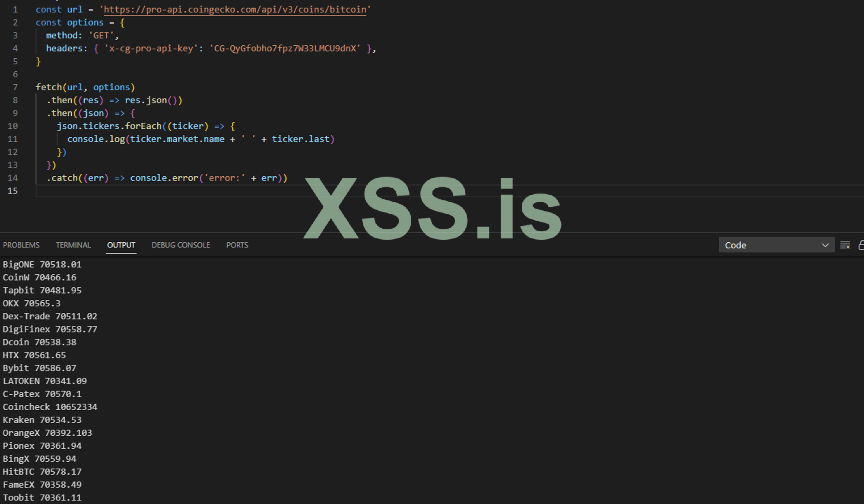Image resolution: width=864 pixels, height=504 pixels.
Task: Click the API key string value
Action: 285,48
